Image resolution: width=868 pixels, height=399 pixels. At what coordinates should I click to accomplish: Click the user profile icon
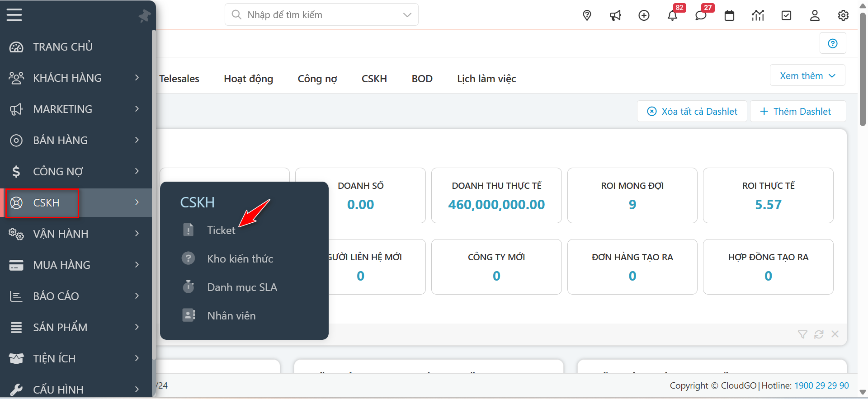coord(815,15)
